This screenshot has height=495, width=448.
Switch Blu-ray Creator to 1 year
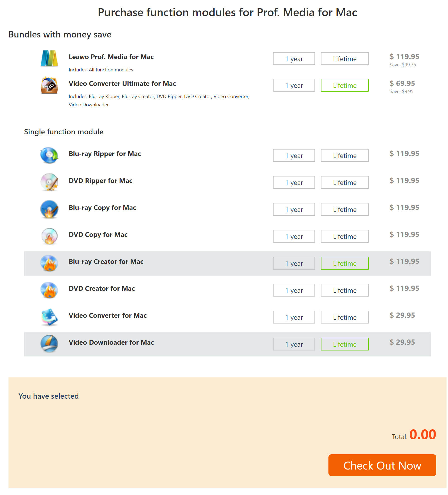tap(294, 263)
